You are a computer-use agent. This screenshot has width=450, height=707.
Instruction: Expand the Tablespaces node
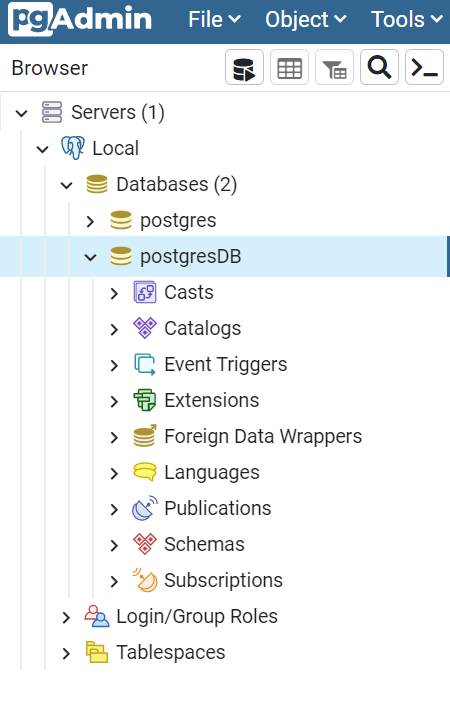66,653
